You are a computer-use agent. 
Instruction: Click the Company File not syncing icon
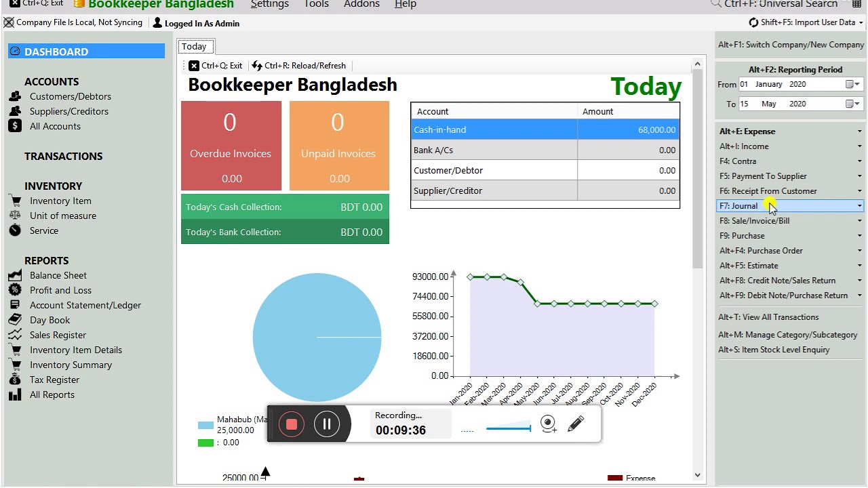[x=9, y=22]
